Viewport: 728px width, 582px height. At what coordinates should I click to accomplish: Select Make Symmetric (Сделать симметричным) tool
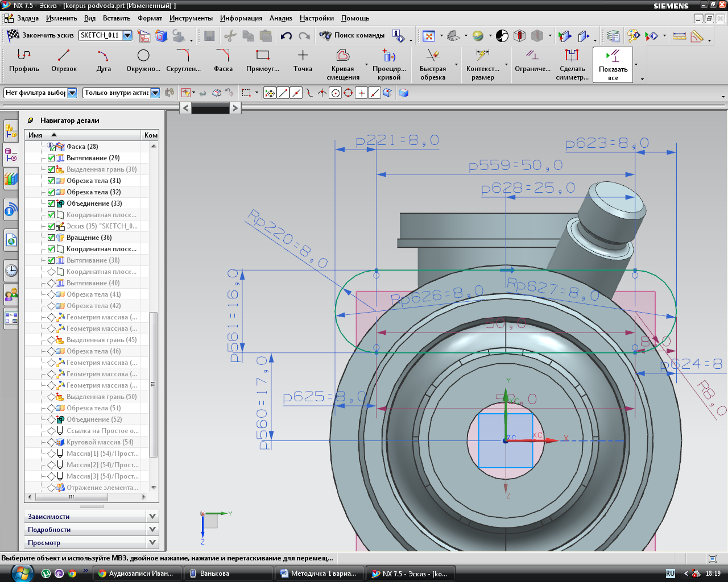[572, 64]
